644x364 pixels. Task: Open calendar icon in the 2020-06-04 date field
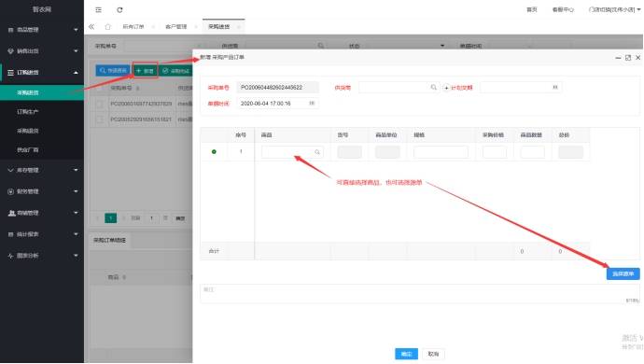312,103
